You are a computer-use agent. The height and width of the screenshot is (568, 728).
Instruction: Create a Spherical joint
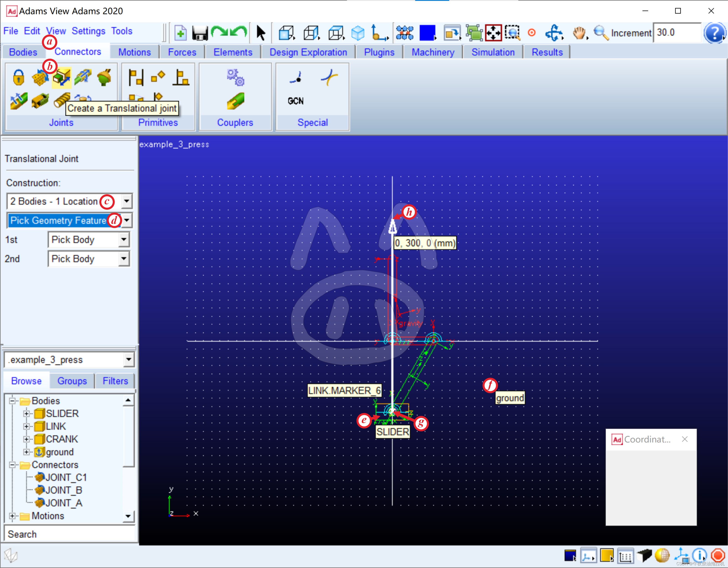click(104, 77)
